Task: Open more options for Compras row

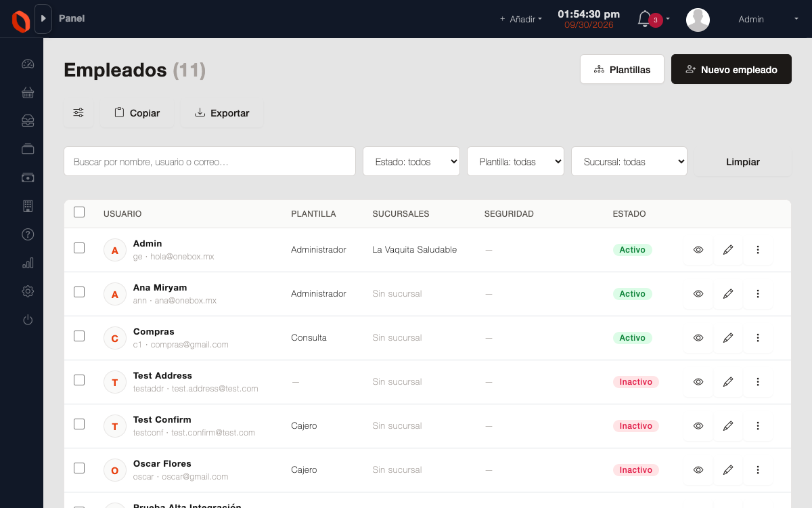Action: [x=758, y=338]
